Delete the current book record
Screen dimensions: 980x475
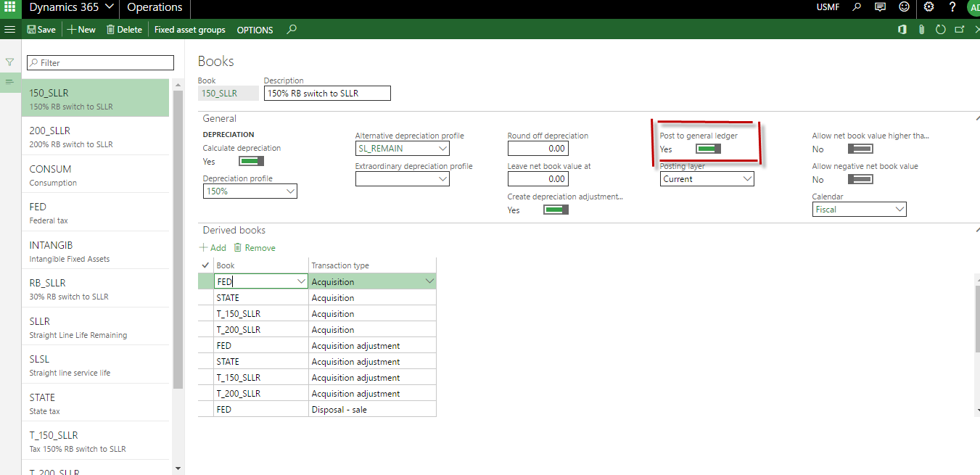[x=124, y=30]
